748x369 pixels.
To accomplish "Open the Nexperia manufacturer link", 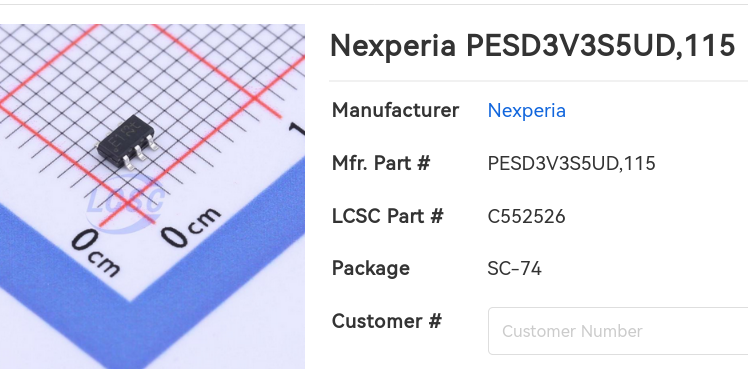I will click(527, 111).
